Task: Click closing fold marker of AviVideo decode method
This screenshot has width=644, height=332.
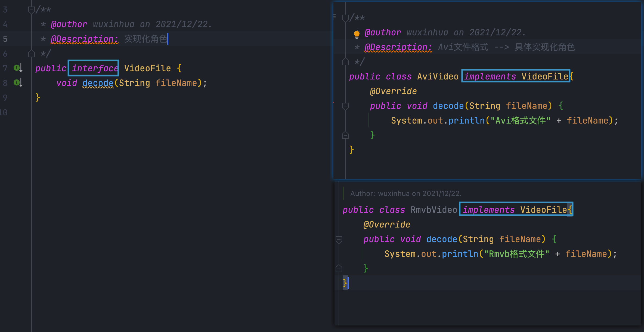Action: [x=345, y=135]
